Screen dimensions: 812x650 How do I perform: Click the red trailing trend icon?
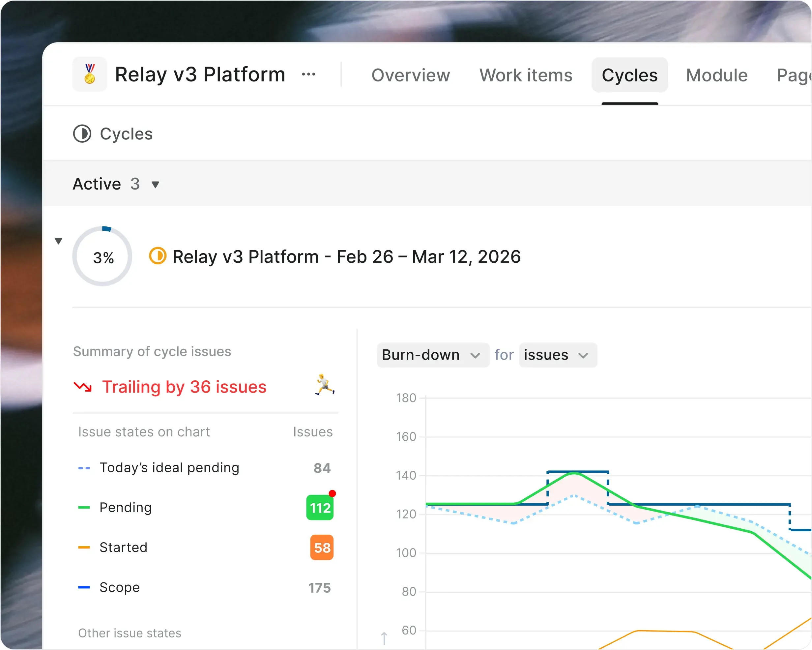(82, 387)
